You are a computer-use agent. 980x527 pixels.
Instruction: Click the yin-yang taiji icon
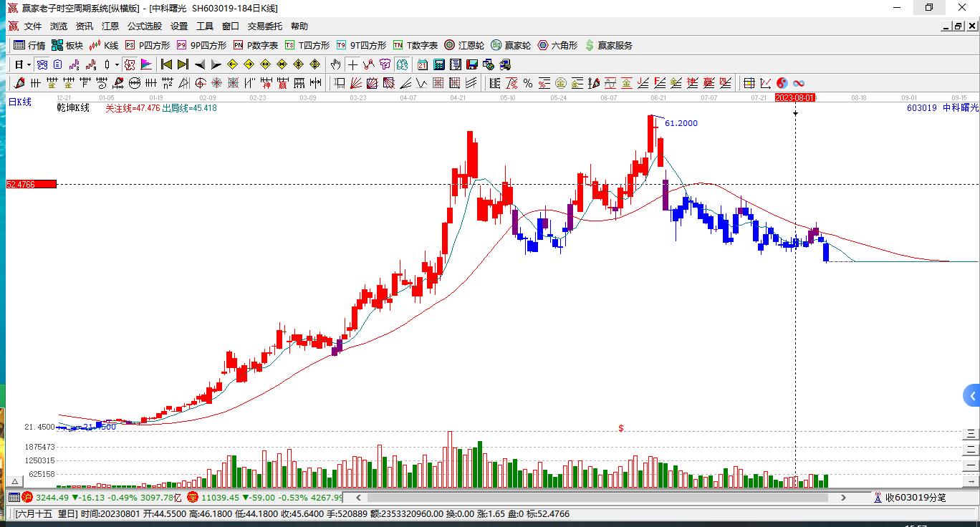782,83
